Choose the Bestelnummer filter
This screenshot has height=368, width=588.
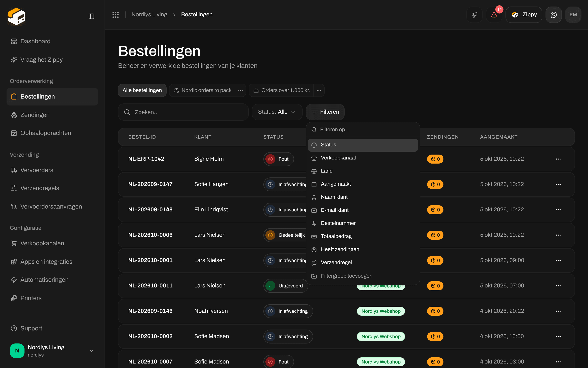[363, 223]
